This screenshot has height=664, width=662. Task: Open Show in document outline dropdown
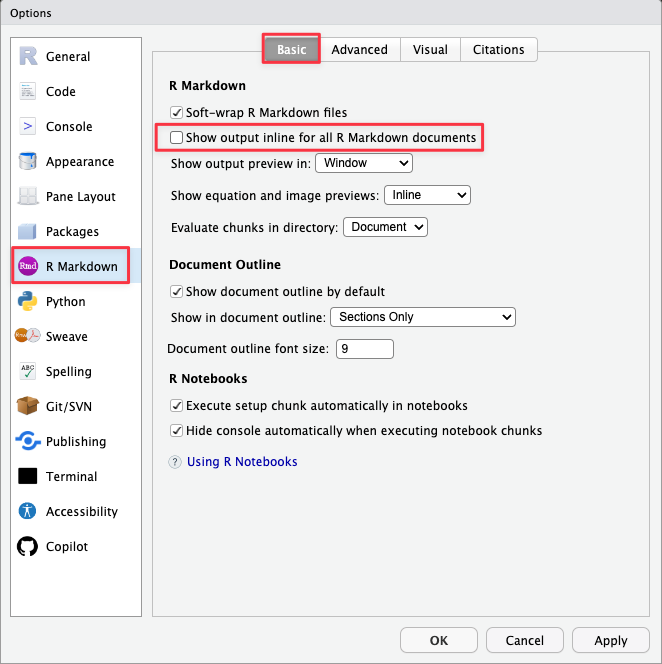click(423, 317)
